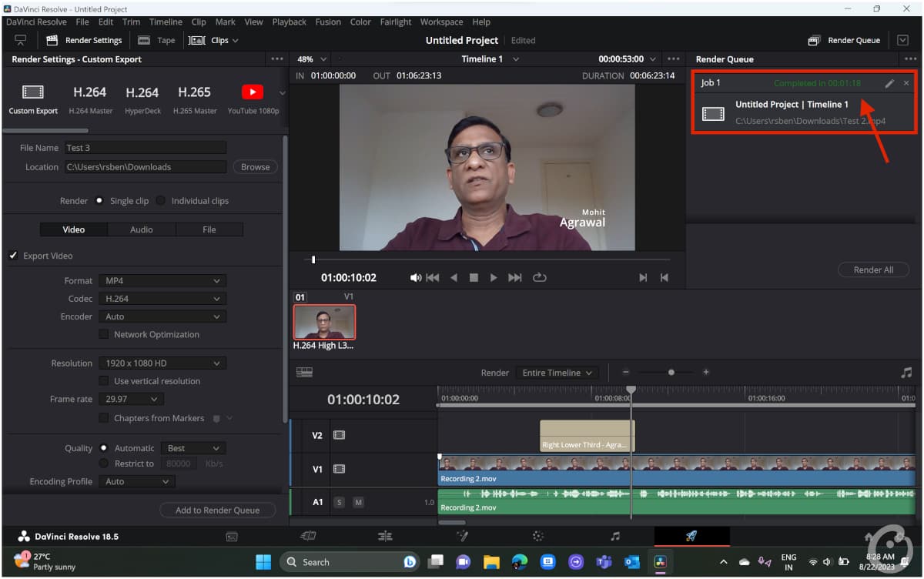Switch to the Color page icon
The width and height of the screenshot is (924, 579).
point(538,537)
